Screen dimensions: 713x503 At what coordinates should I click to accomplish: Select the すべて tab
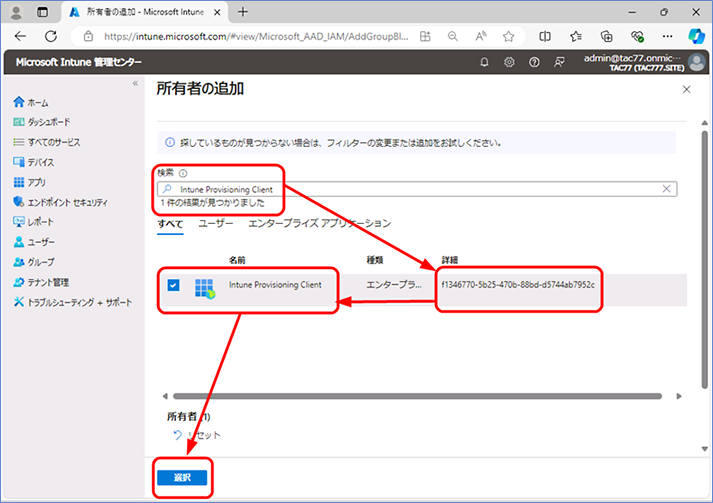tap(170, 224)
